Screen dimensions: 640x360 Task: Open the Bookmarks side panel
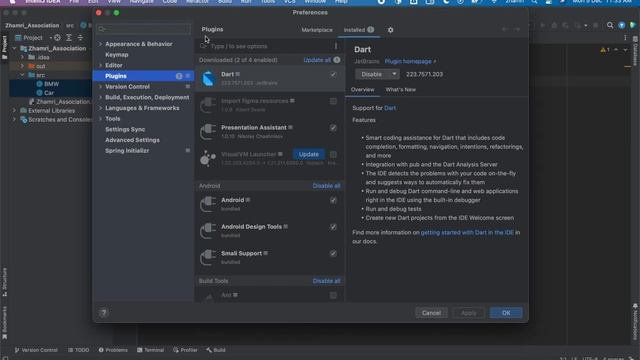4,322
